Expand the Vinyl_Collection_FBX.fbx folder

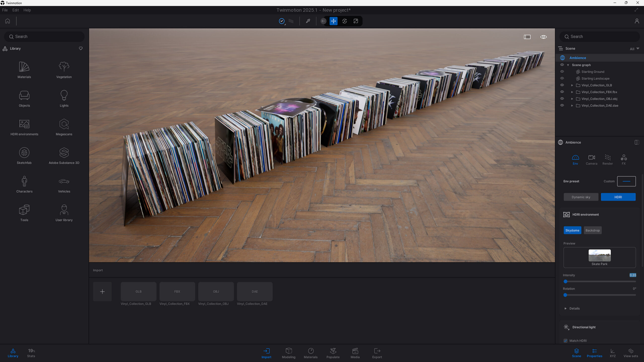(572, 92)
